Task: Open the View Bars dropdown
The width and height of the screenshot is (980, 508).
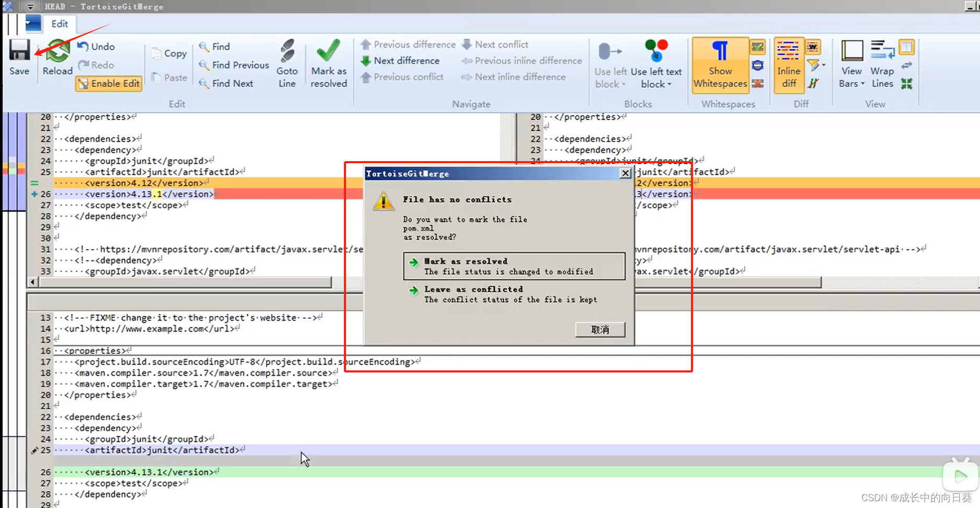Action: [852, 64]
